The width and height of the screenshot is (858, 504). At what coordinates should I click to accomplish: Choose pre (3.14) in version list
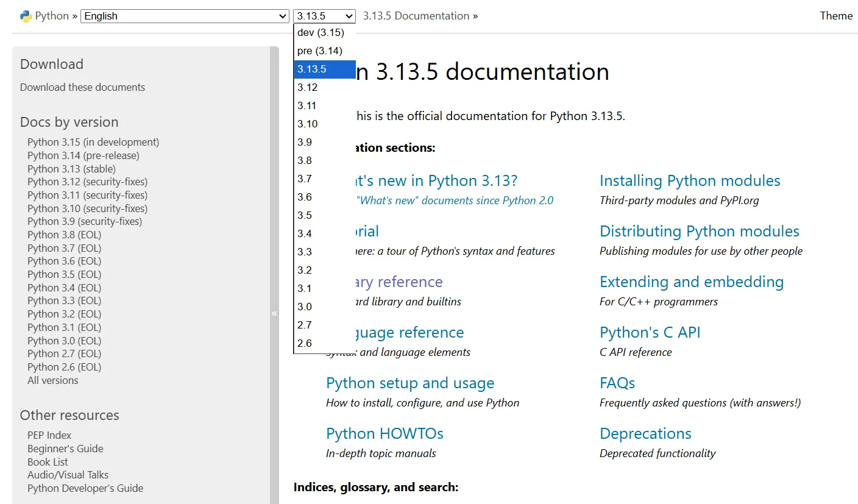320,51
